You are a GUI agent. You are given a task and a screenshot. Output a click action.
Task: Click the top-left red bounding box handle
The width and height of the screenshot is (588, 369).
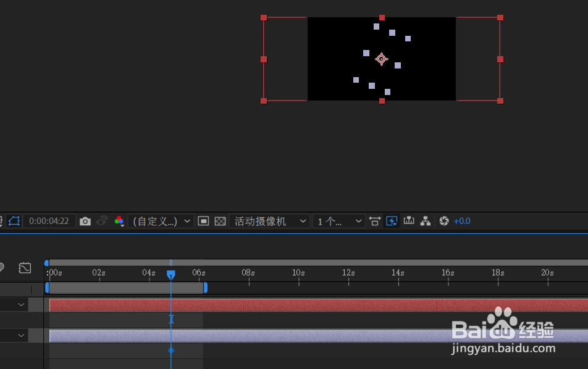pyautogui.click(x=264, y=18)
